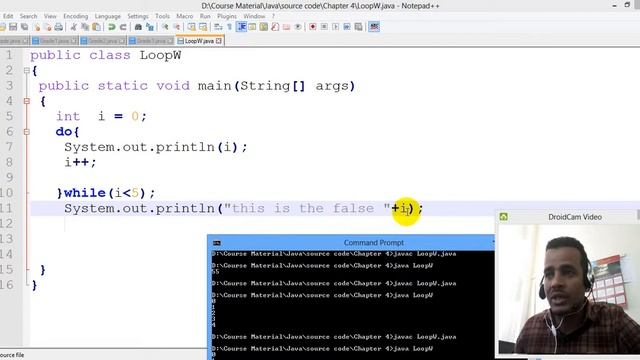Toggle the Function List icon

pos(275,27)
